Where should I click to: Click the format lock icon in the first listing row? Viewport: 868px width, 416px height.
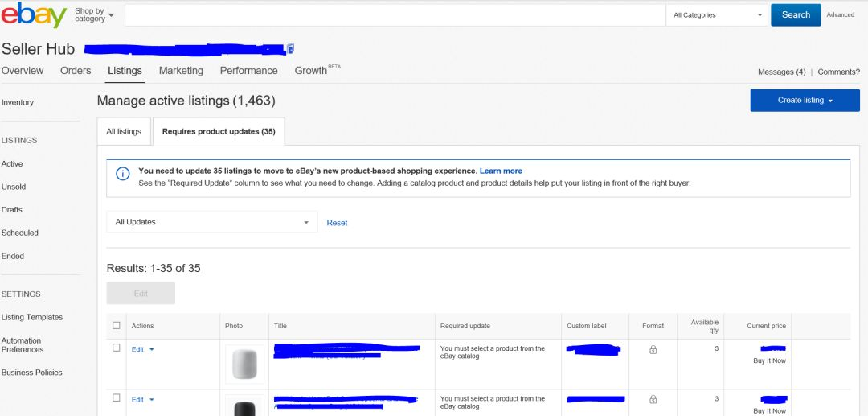tap(653, 349)
